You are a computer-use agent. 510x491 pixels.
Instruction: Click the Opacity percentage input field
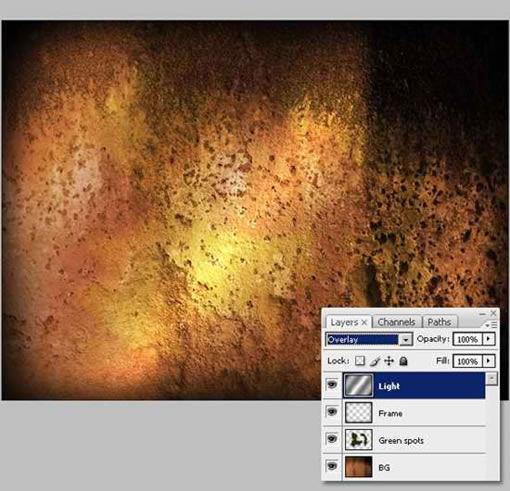tap(468, 339)
